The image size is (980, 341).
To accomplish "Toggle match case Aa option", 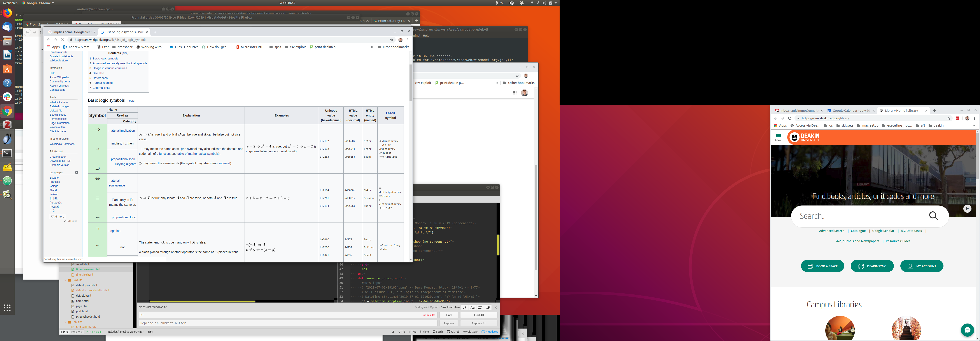I will [472, 307].
